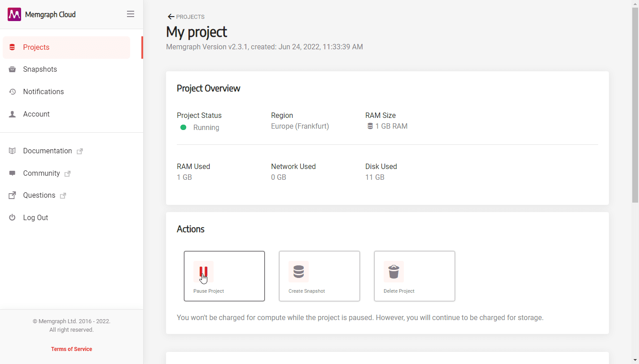Open the Terms of Service link
This screenshot has width=639, height=364.
(x=71, y=349)
